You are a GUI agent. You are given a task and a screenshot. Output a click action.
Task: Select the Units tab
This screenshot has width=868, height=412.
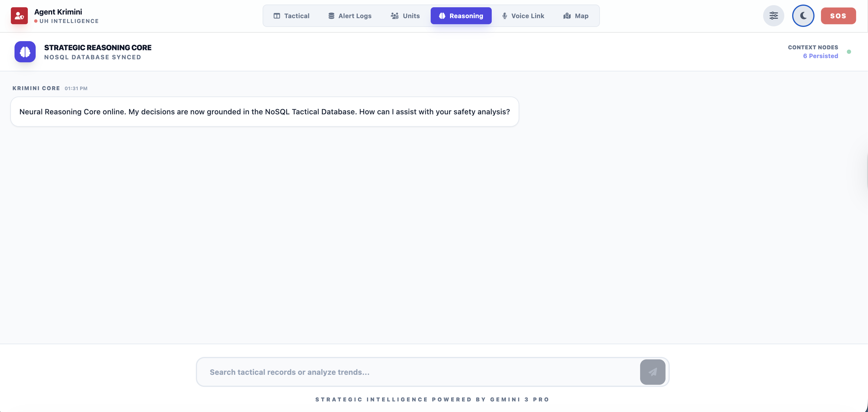coord(405,16)
